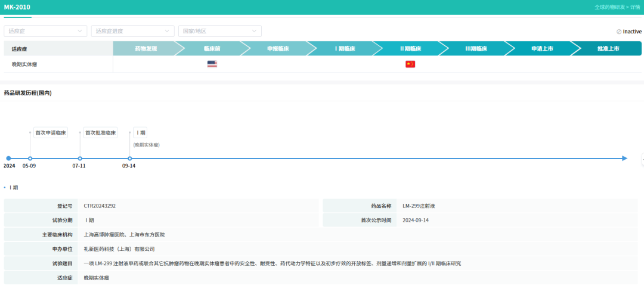Click the 首次申请临床 milestone label
Screen dimensions: 644x289
pyautogui.click(x=50, y=133)
